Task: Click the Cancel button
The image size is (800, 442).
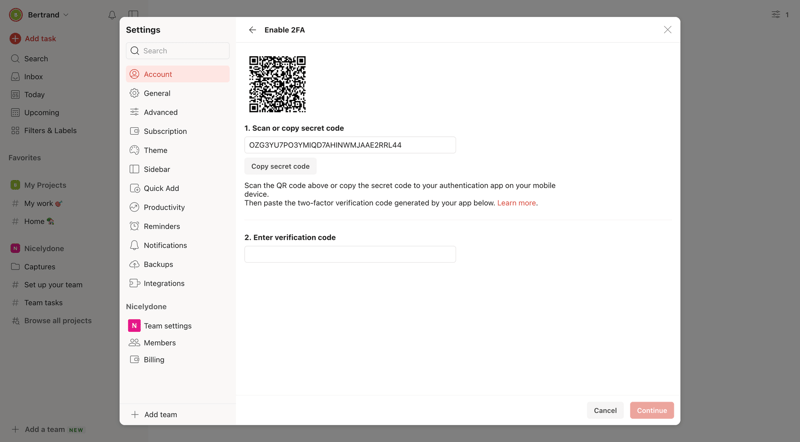Action: tap(605, 410)
